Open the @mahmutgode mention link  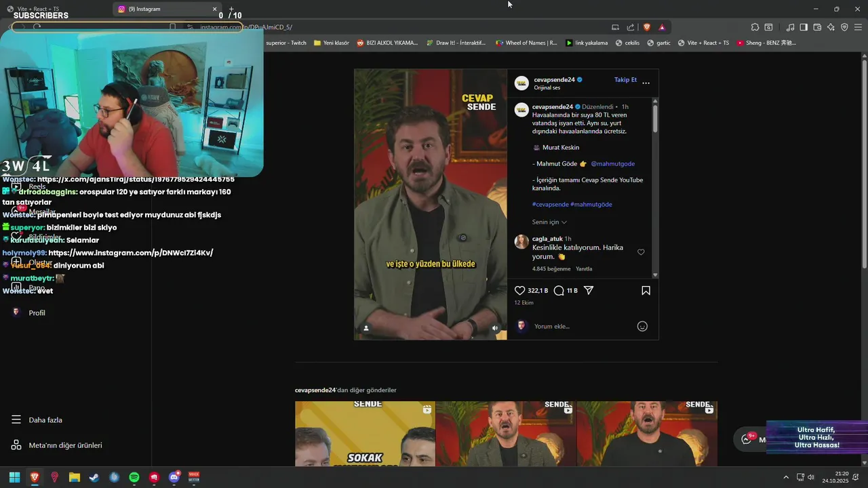click(x=612, y=164)
